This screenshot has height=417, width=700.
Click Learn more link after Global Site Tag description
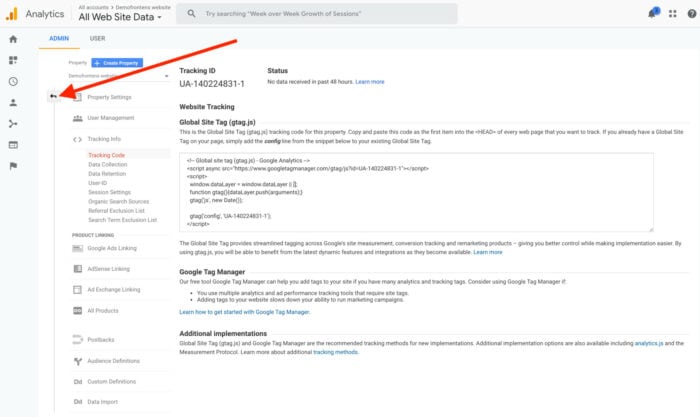coord(488,252)
